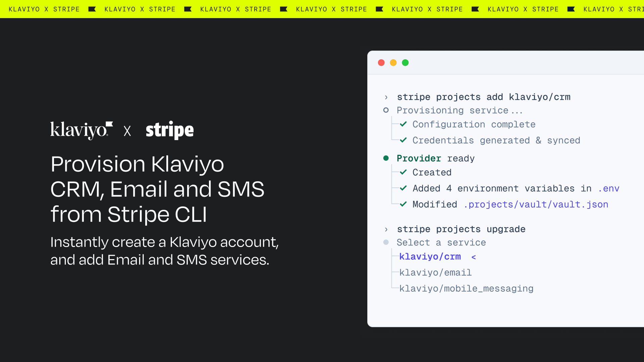The height and width of the screenshot is (362, 644).
Task: Open the .projects/vault/vault.json link
Action: tap(536, 204)
